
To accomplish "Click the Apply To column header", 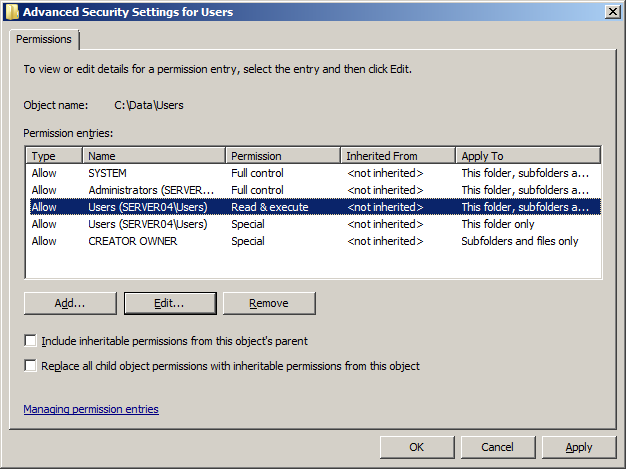I will (x=527, y=156).
